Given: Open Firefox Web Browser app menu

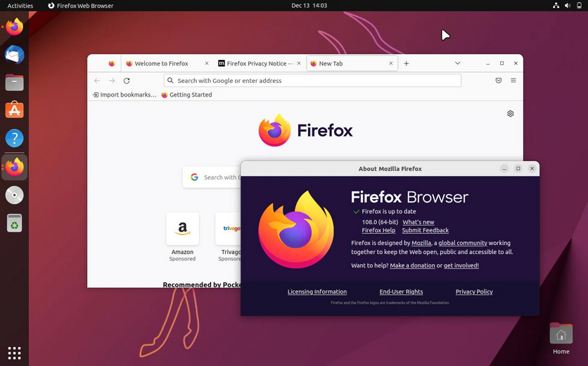Looking at the screenshot, I should point(81,6).
